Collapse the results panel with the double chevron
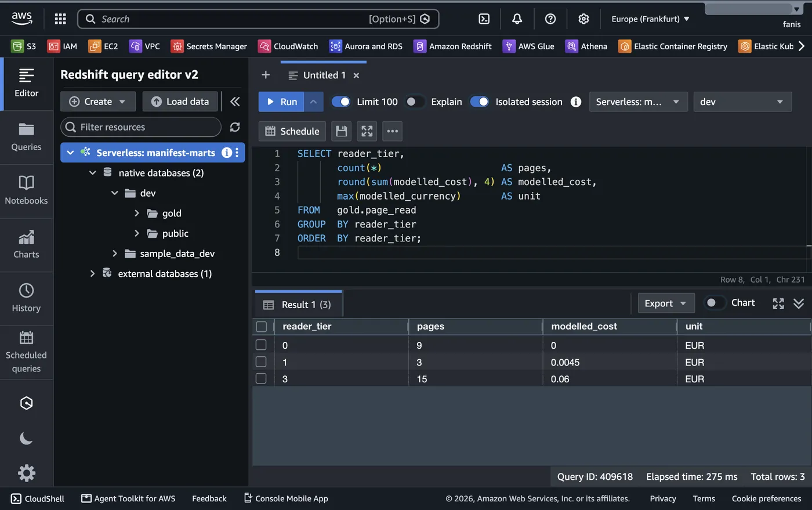 pos(799,303)
